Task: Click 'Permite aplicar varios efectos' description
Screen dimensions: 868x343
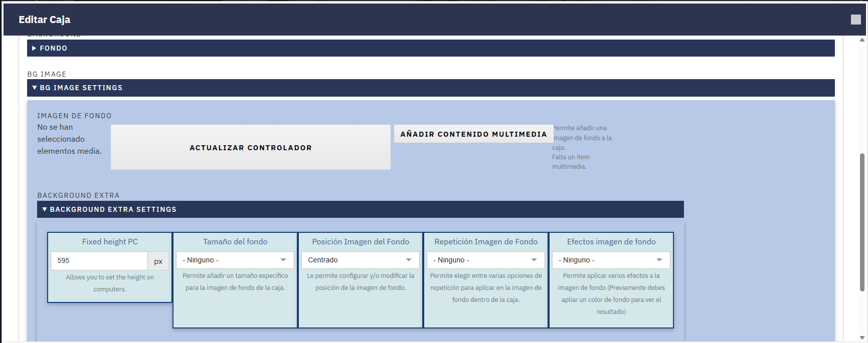Action: (x=611, y=293)
